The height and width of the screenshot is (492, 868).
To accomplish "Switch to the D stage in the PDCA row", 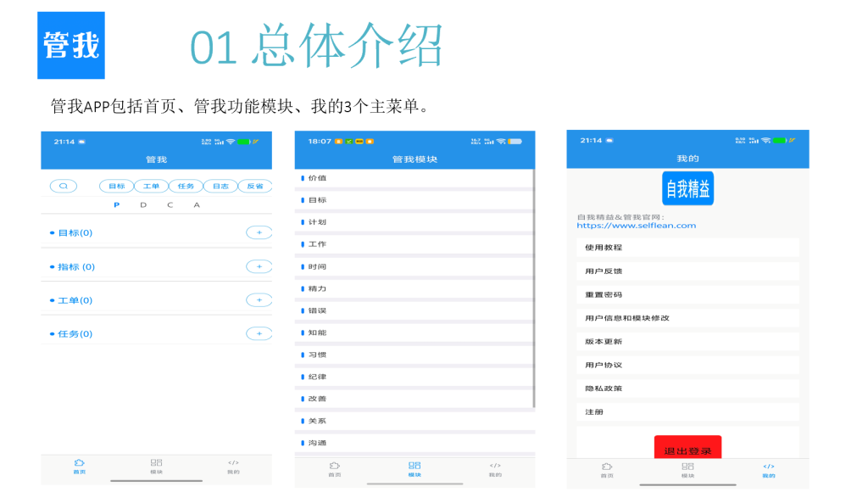I will click(x=143, y=204).
